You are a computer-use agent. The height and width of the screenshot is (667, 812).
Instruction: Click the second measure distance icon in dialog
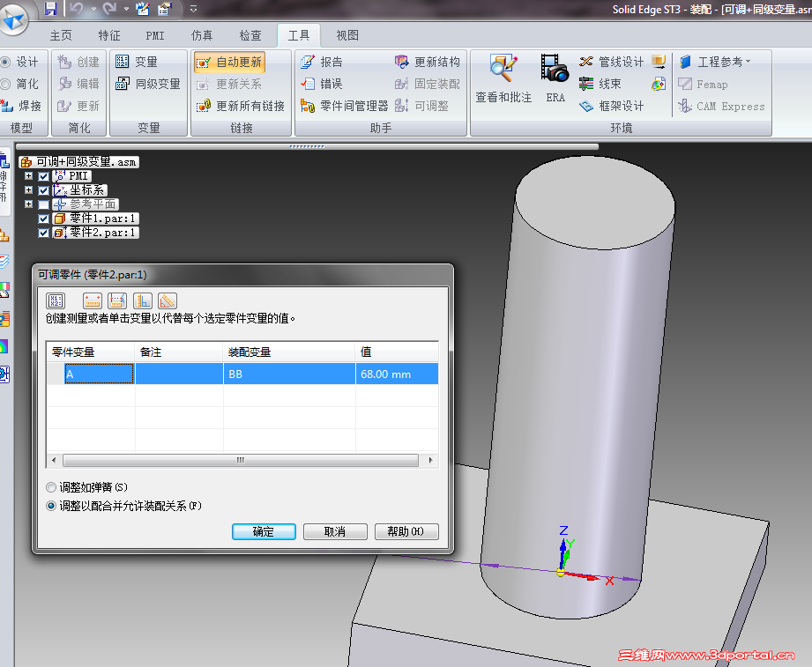117,300
